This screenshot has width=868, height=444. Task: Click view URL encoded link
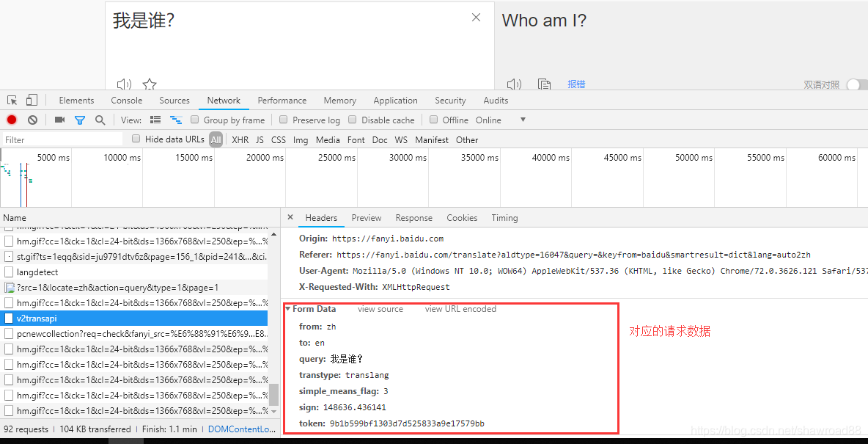(x=460, y=309)
